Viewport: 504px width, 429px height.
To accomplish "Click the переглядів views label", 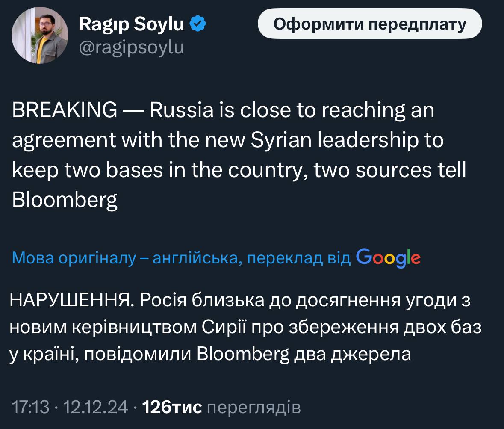I will [x=253, y=407].
